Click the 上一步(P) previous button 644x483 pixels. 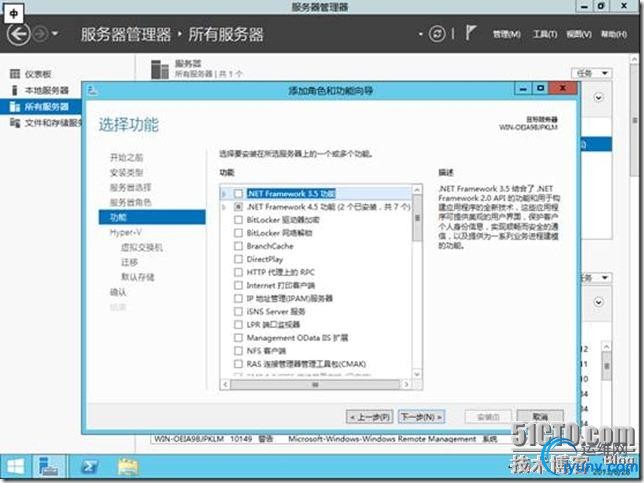(x=370, y=417)
